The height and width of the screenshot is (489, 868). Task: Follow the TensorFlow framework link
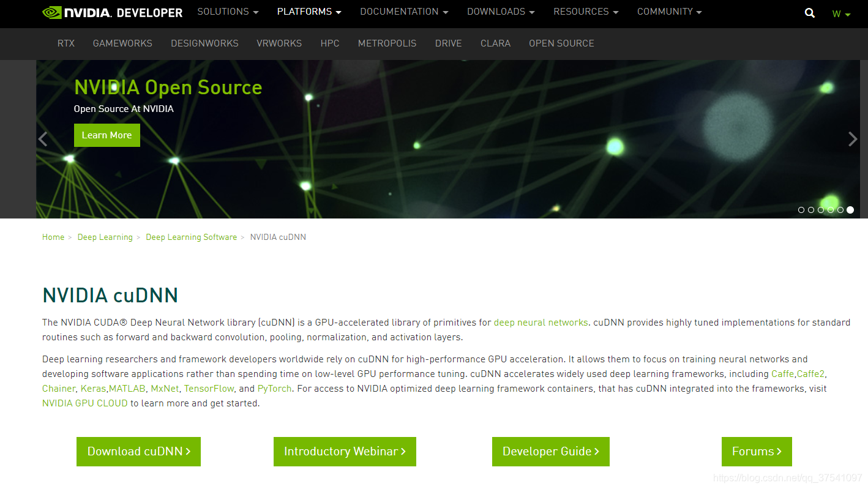click(x=209, y=389)
